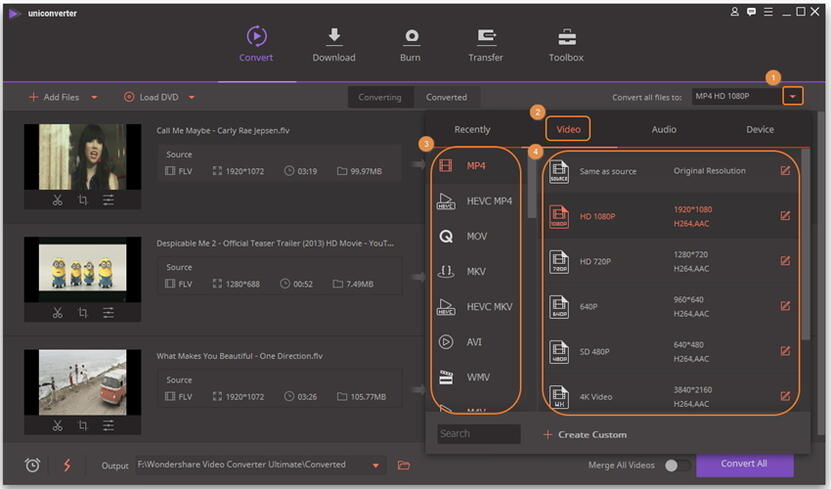
Task: Open the Transfer section
Action: 485,44
